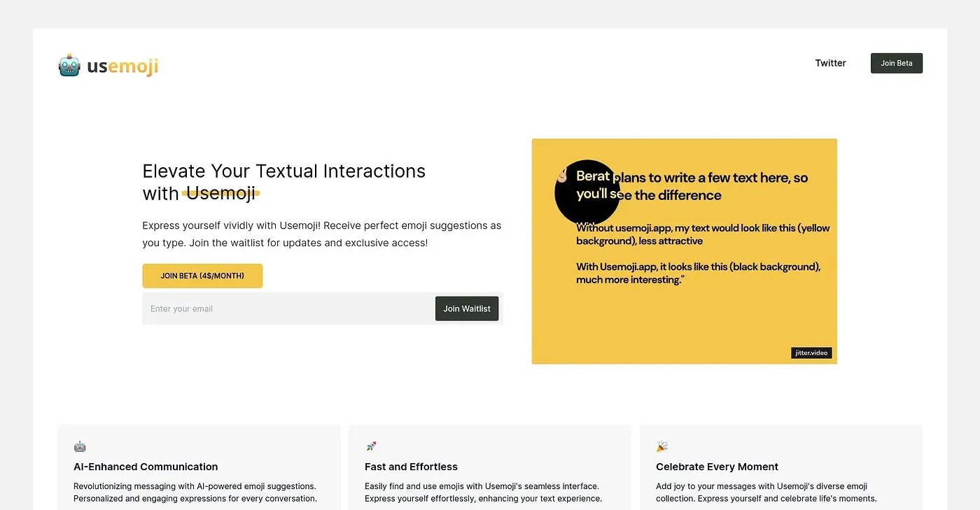
Task: Select the Fast and Effortless heading
Action: (411, 467)
